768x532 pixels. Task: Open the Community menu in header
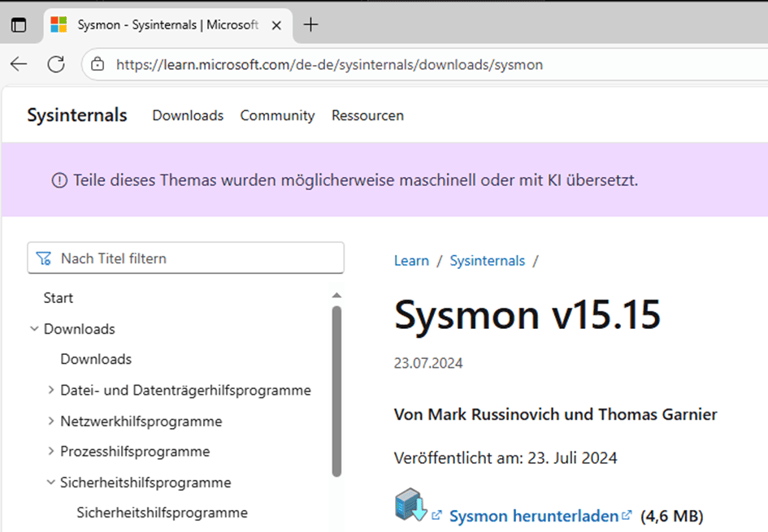click(277, 115)
